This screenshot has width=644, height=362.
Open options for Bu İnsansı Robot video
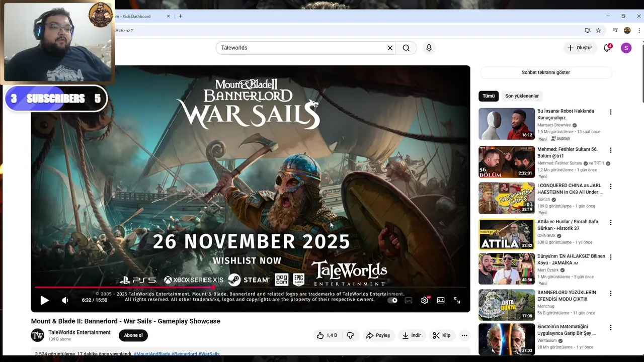pos(611,112)
